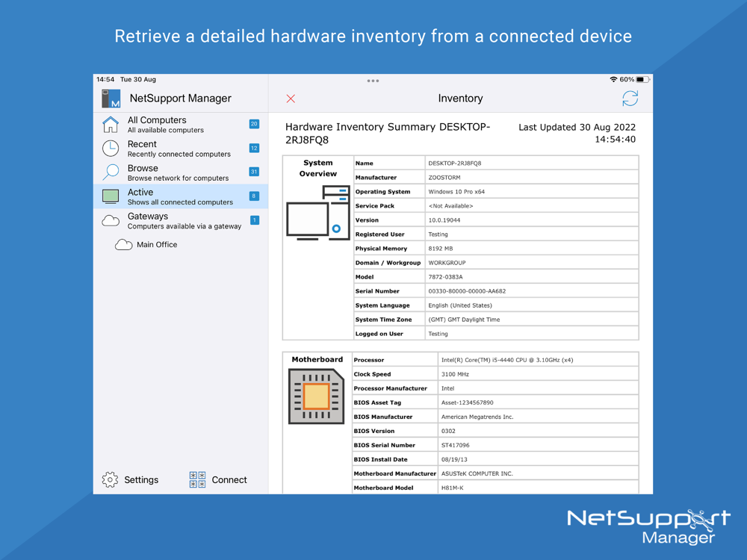Select the Recent clock icon
The height and width of the screenshot is (560, 747).
[x=111, y=149]
